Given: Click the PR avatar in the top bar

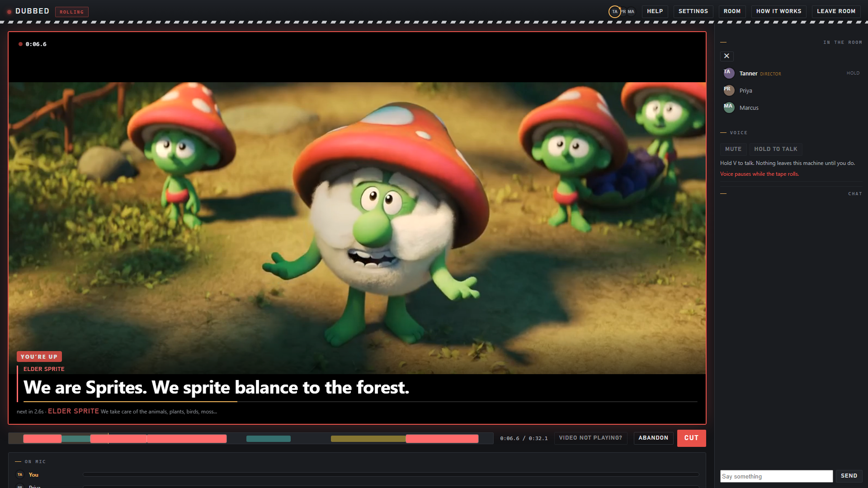Looking at the screenshot, I should pyautogui.click(x=623, y=12).
